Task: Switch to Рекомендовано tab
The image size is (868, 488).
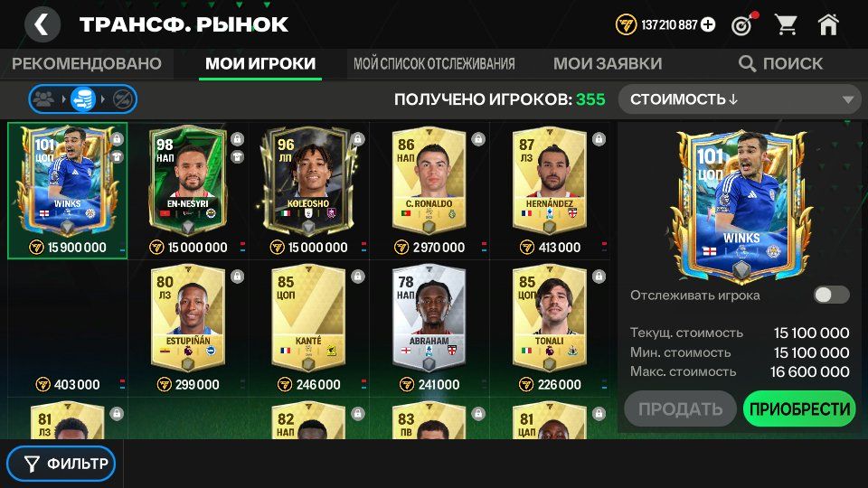Action: tap(87, 63)
